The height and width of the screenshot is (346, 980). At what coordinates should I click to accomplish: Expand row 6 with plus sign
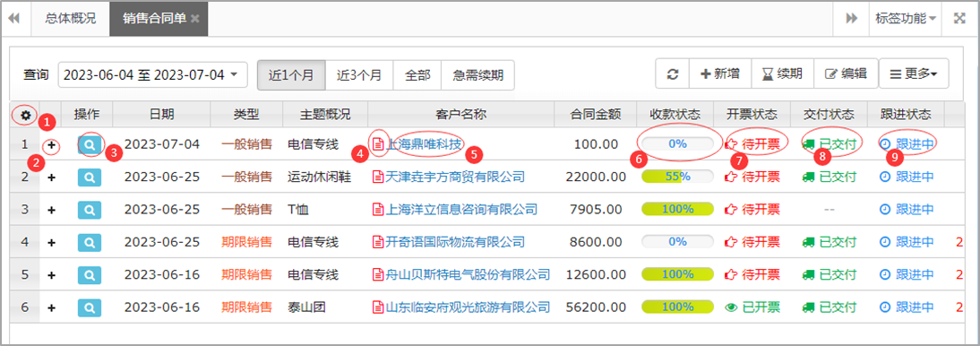(x=52, y=307)
